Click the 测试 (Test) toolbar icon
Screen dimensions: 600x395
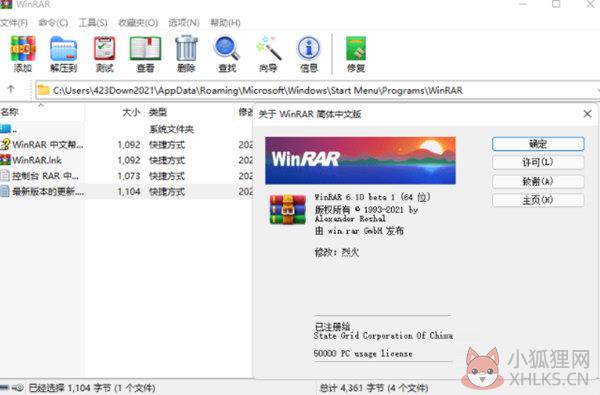[104, 49]
